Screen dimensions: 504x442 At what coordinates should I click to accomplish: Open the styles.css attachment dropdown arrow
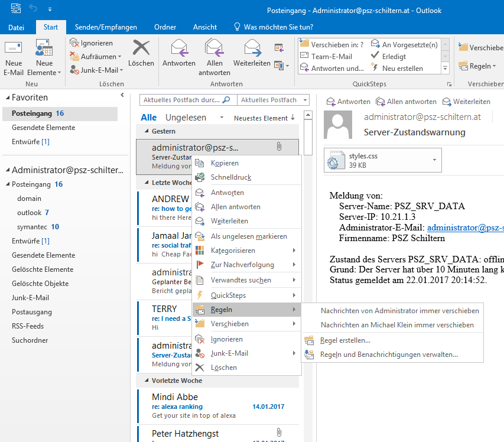click(435, 160)
